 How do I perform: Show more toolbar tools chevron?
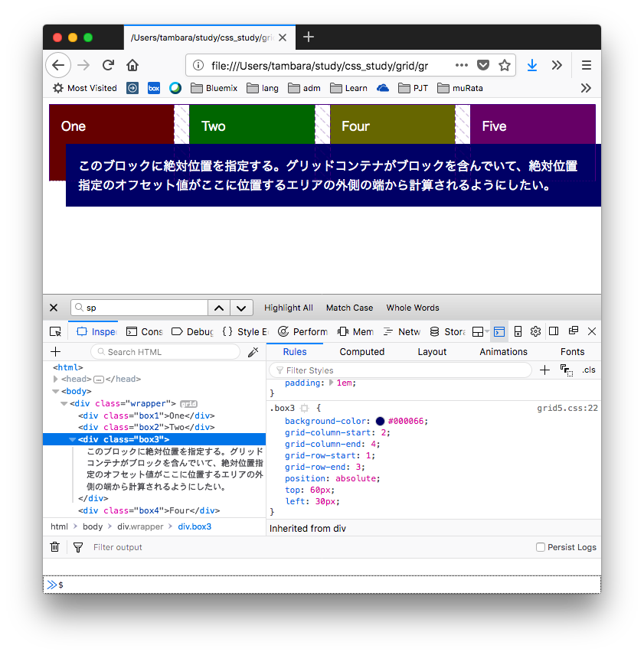click(x=557, y=65)
